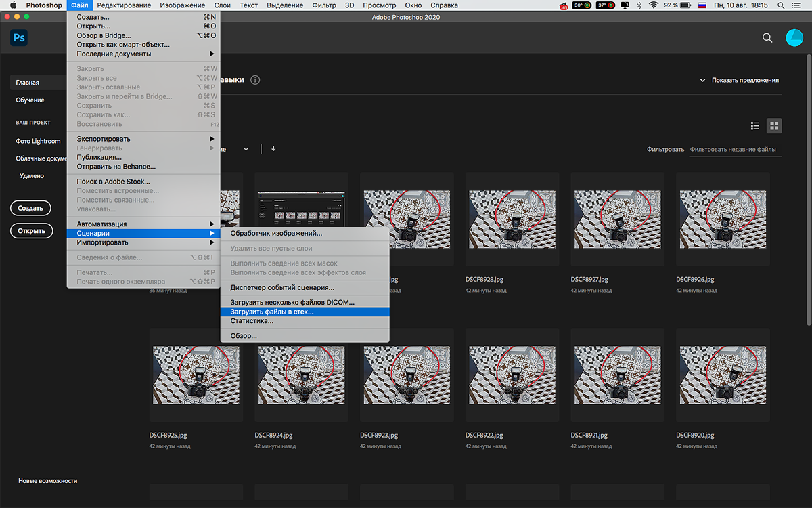812x508 pixels.
Task: Open the sort order dropdown chevron
Action: coord(246,149)
